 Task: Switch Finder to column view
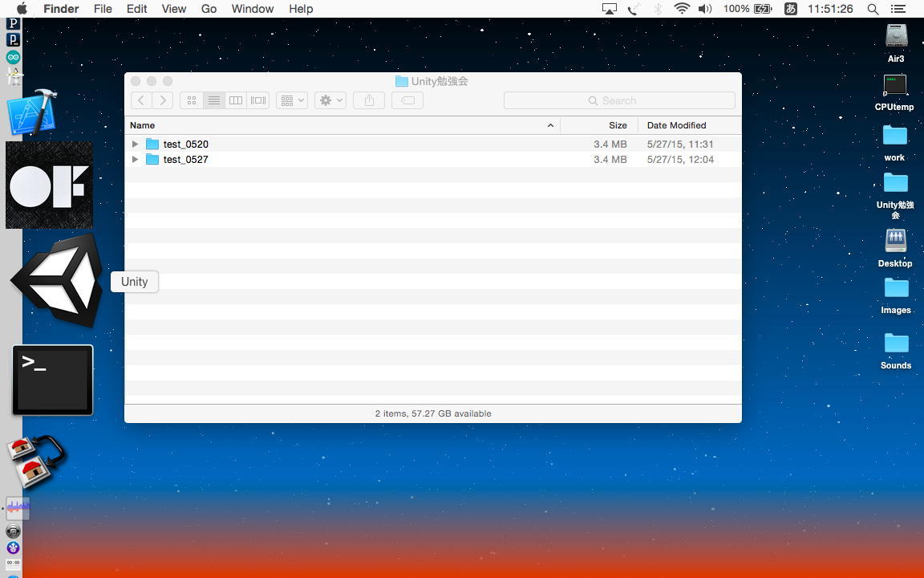236,100
